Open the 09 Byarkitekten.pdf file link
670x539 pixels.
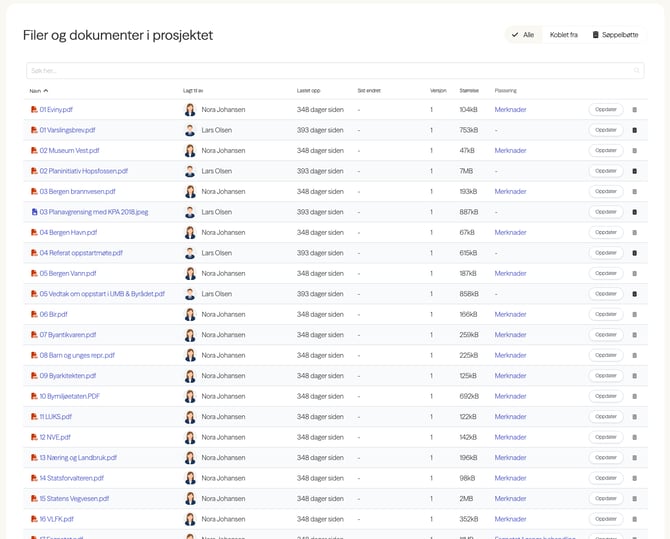pos(68,376)
